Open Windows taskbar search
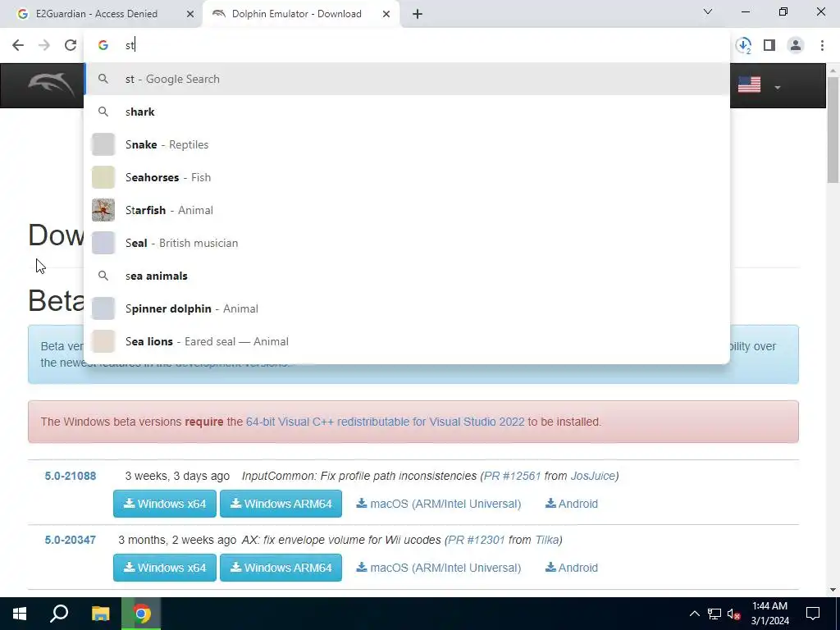 click(59, 614)
